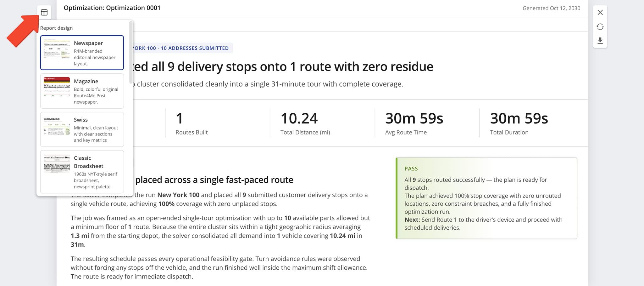644x286 pixels.
Task: Click the Optimization 0001 report title
Action: [x=112, y=8]
